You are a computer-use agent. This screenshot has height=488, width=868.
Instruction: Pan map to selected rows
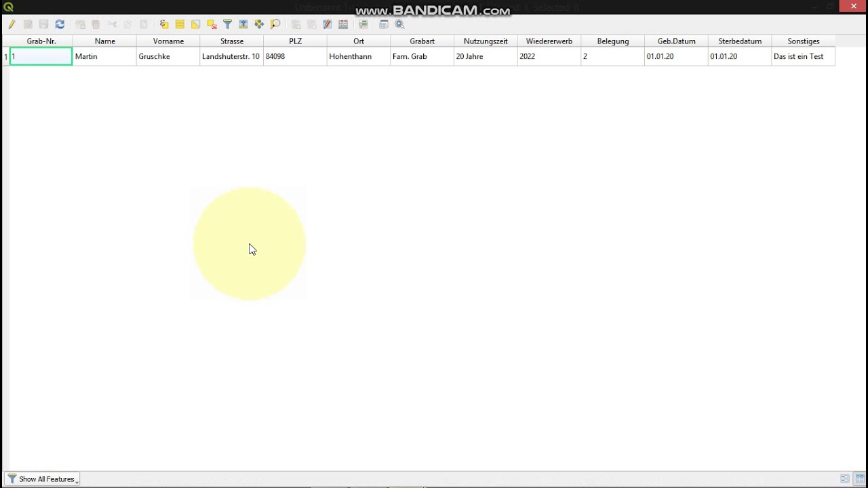click(259, 24)
